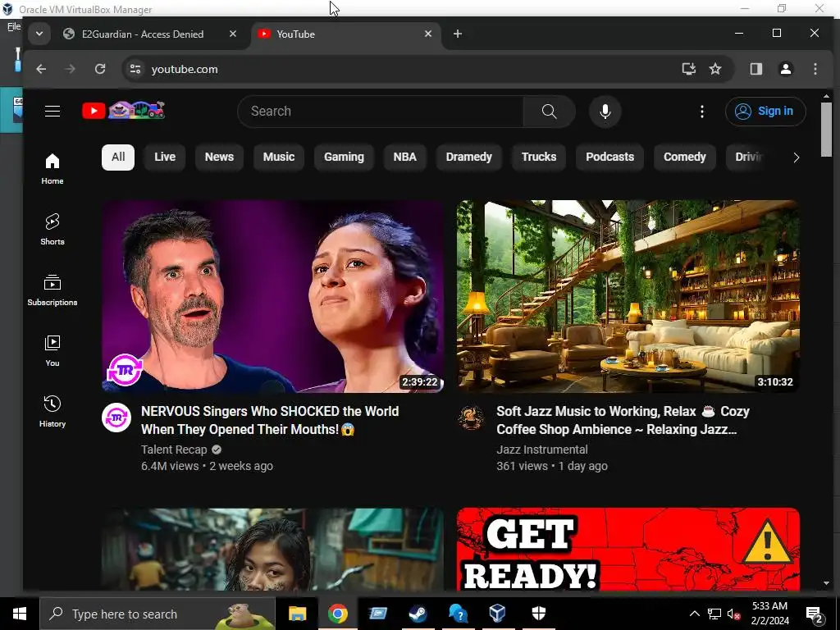Start voice search with microphone icon
This screenshot has width=840, height=630.
pyautogui.click(x=605, y=112)
